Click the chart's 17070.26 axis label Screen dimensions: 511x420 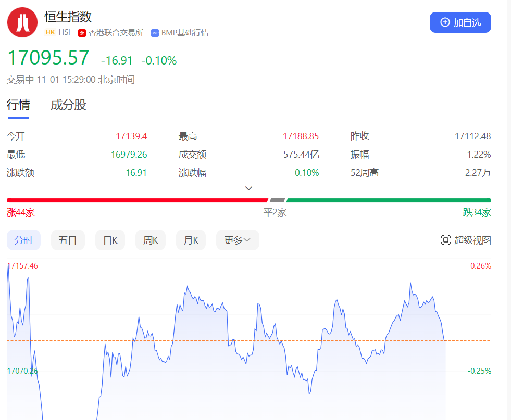click(x=22, y=371)
